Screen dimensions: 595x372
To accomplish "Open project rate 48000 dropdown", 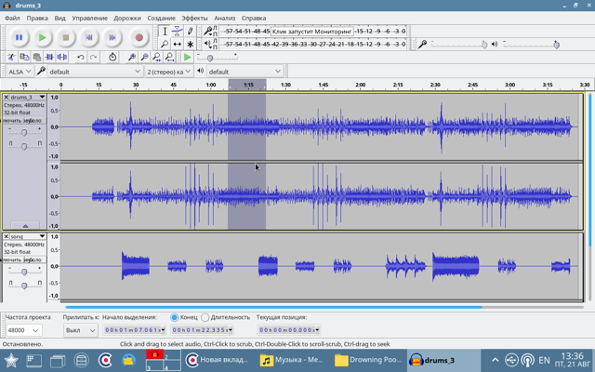I will [x=24, y=330].
